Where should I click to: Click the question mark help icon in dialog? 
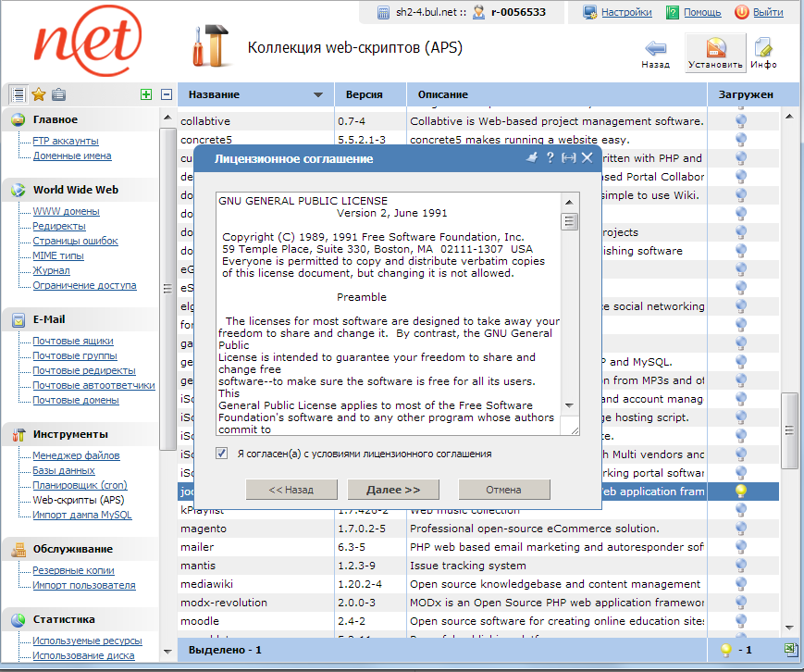click(x=550, y=158)
